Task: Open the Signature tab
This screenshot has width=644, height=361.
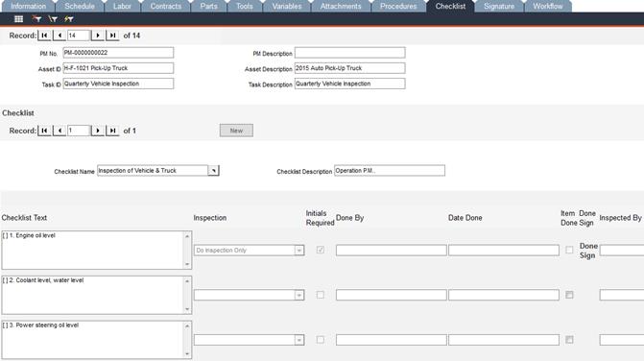Action: pos(499,6)
